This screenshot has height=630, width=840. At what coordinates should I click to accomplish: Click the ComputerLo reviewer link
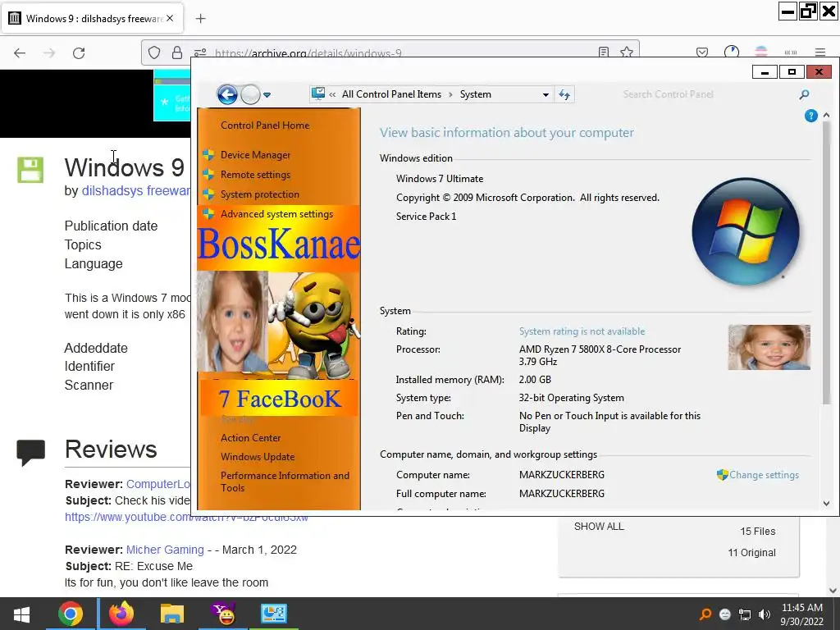point(158,484)
